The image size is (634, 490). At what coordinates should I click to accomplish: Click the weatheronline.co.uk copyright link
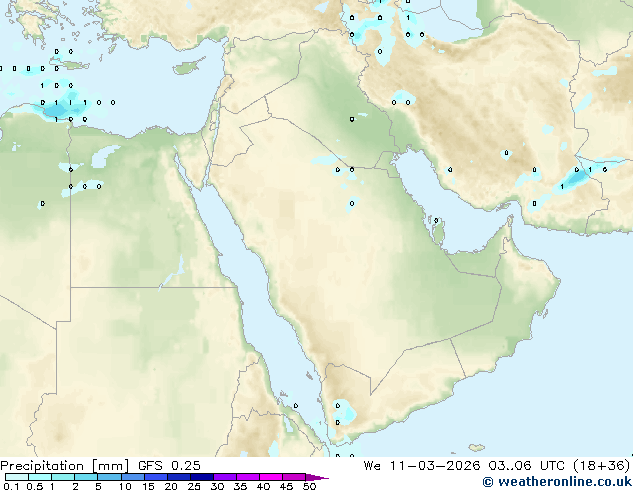[x=557, y=482]
